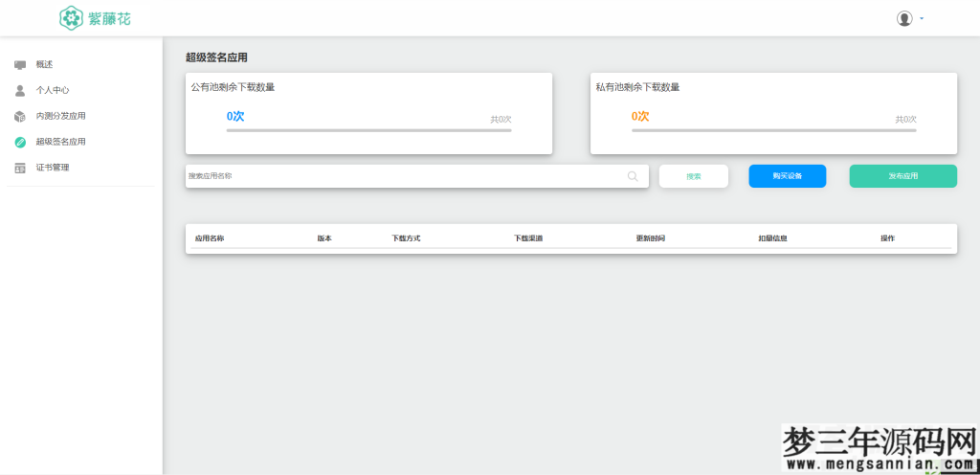980x475 pixels.
Task: Click the 下载方式 column header
Action: [406, 238]
